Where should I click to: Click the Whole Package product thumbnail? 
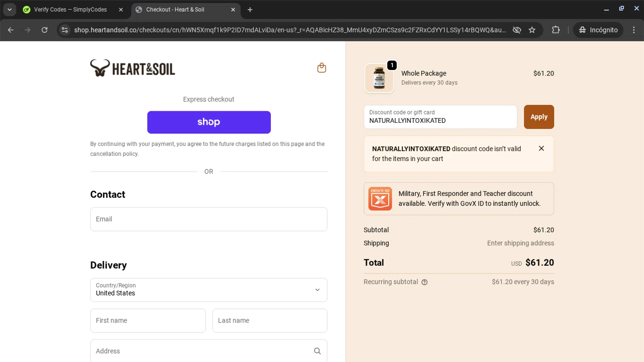tap(379, 78)
